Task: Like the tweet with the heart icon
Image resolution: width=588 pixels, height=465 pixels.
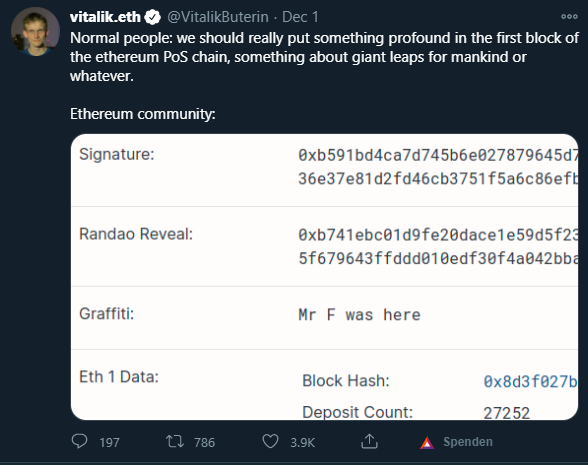Action: 270,441
